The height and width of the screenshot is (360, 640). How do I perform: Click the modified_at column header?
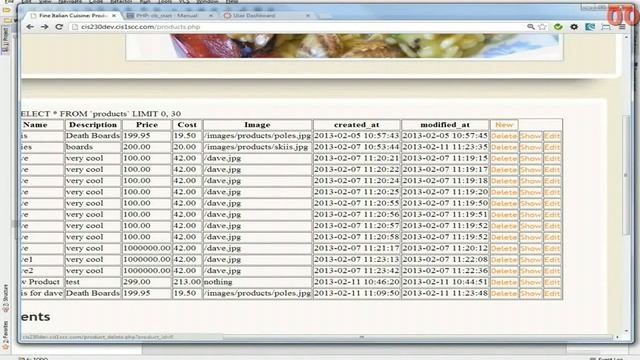pyautogui.click(x=445, y=125)
